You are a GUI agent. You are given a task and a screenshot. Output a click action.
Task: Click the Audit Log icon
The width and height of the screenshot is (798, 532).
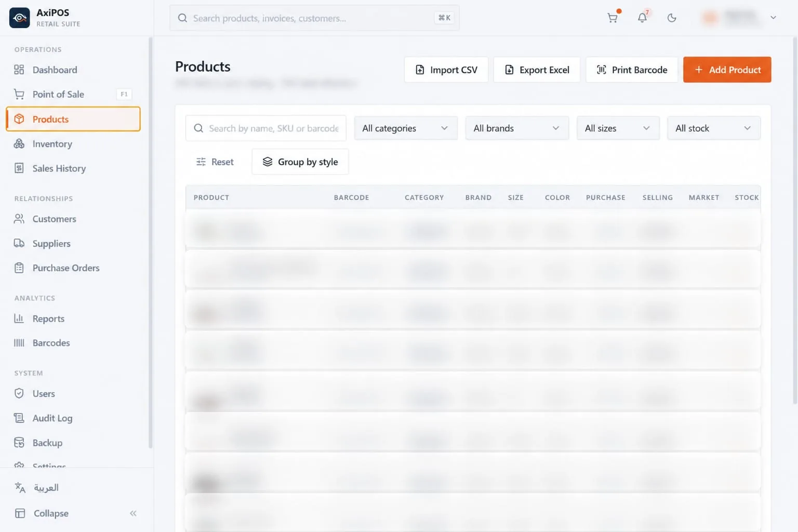[x=19, y=418]
